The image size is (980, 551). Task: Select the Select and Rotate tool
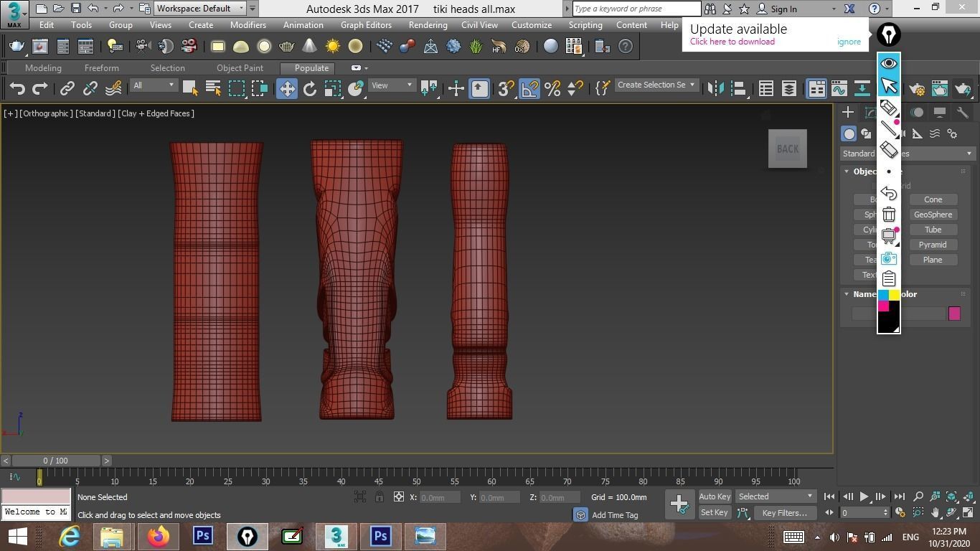click(310, 88)
